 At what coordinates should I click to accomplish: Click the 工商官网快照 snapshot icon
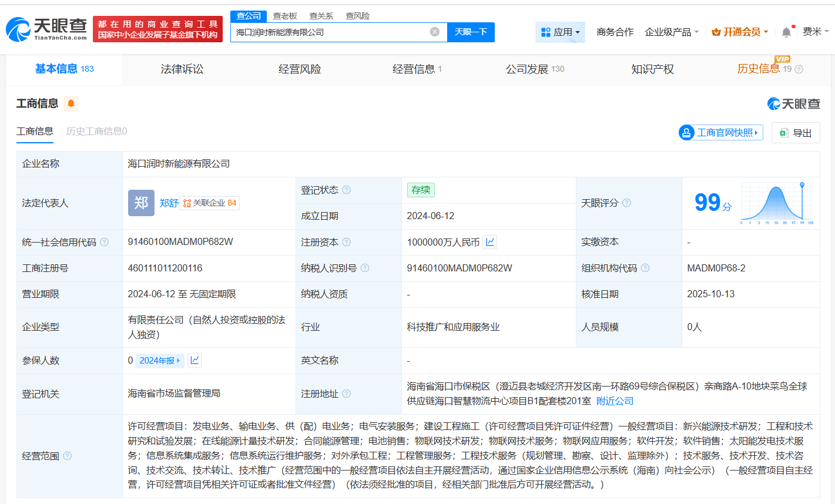coord(686,133)
